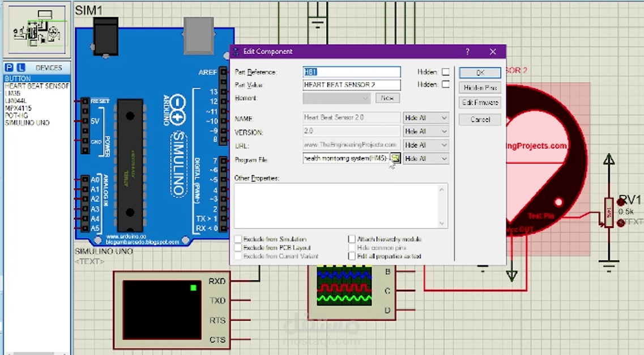Select the virtual terminal component
The width and height of the screenshot is (644, 355).
click(x=172, y=310)
